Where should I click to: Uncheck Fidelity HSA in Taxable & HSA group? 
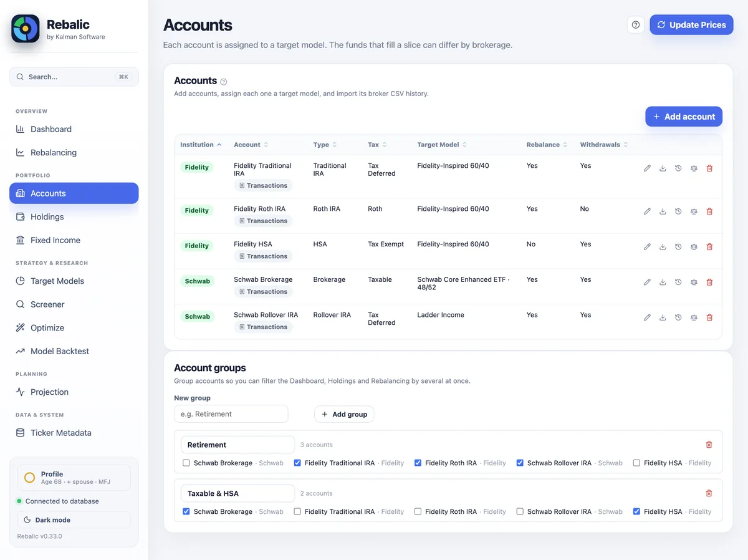pos(636,511)
